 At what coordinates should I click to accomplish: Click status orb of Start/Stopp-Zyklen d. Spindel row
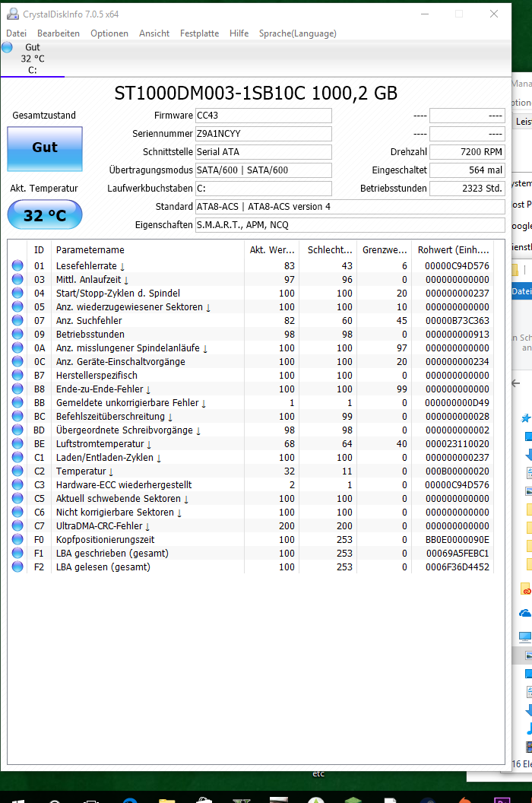17,293
